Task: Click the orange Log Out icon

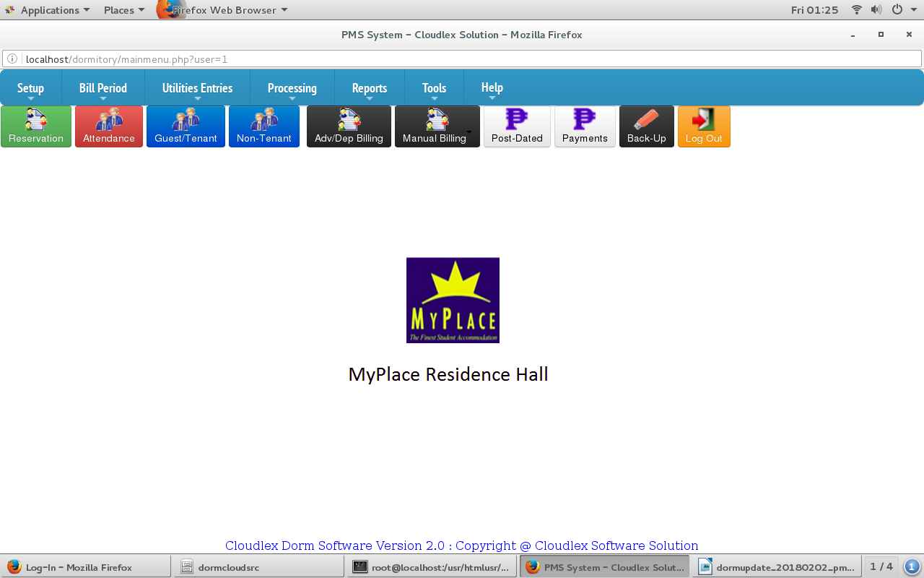Action: pyautogui.click(x=704, y=127)
